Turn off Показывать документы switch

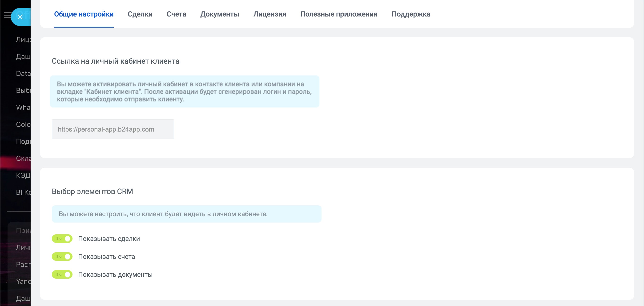click(62, 274)
